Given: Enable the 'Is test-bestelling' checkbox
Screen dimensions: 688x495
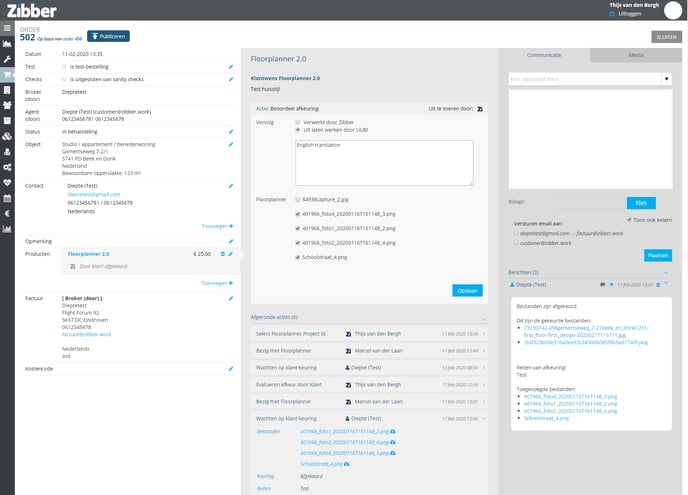Looking at the screenshot, I should (x=65, y=66).
